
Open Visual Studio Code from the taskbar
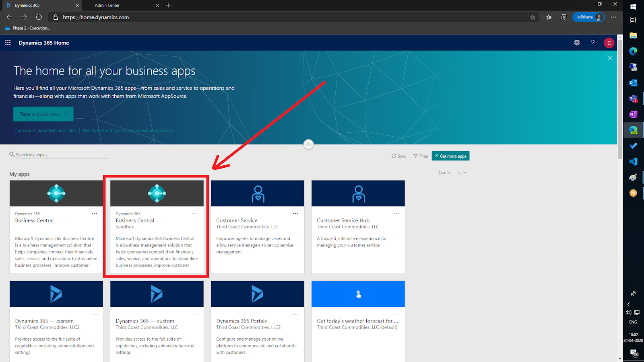[633, 162]
